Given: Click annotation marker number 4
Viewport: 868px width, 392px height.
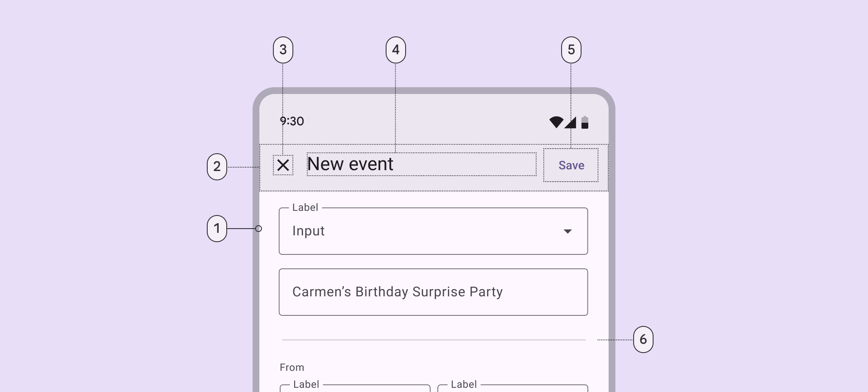Looking at the screenshot, I should click(396, 50).
